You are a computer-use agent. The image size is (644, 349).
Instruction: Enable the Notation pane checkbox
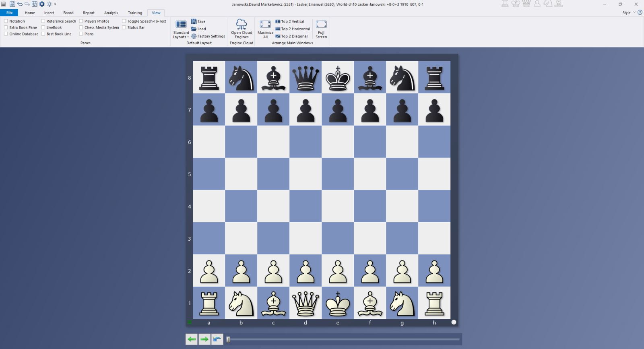coord(6,21)
